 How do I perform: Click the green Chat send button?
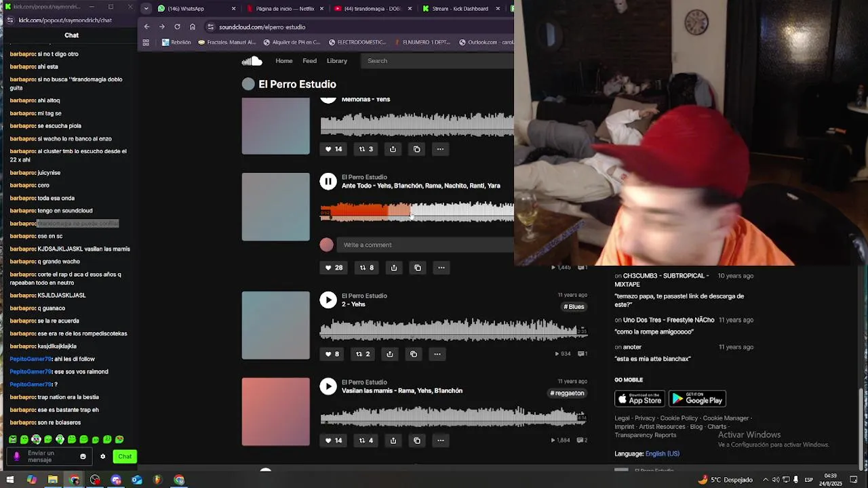click(125, 457)
